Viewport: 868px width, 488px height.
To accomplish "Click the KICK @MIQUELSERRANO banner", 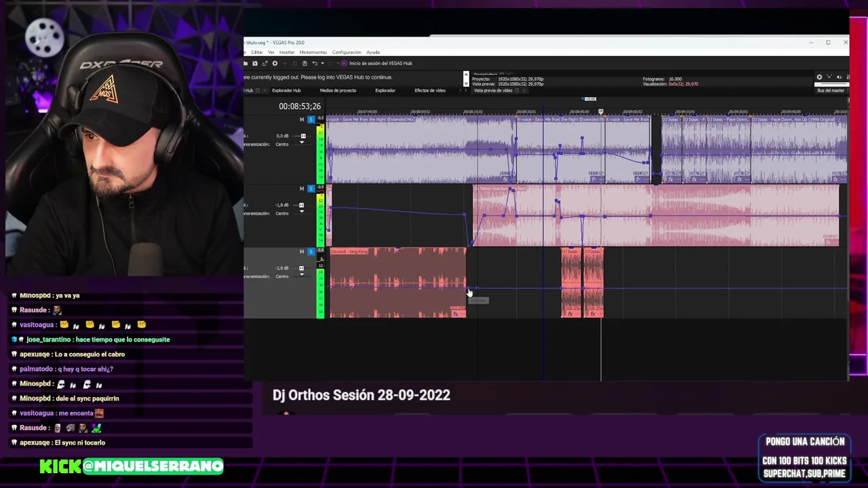I will click(132, 466).
